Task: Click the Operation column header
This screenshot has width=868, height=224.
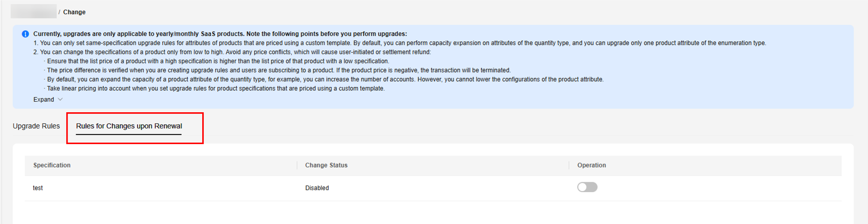Action: point(592,165)
